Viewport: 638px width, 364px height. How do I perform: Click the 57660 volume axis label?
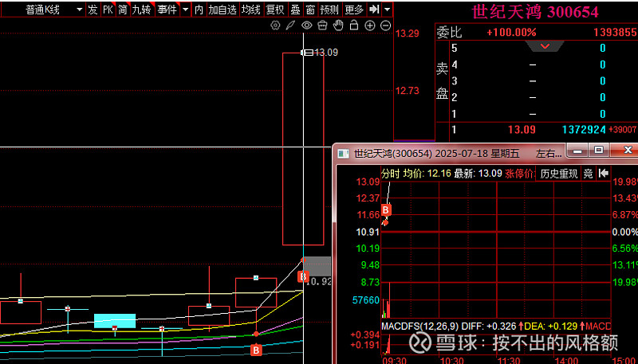[x=366, y=300]
